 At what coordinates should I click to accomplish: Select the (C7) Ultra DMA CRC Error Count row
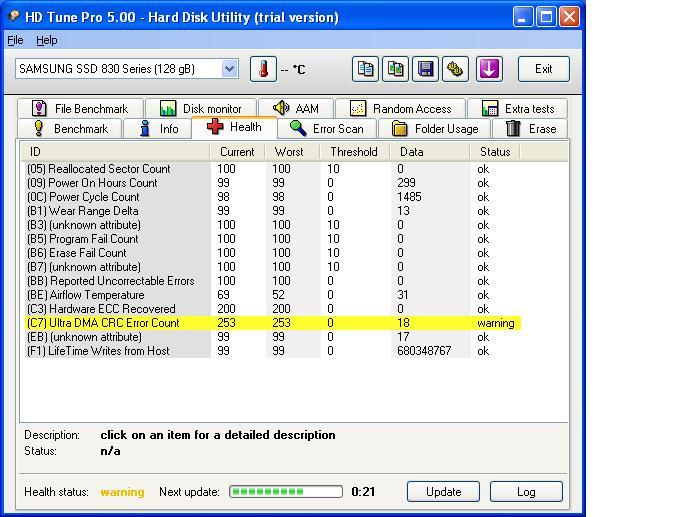coord(271,323)
